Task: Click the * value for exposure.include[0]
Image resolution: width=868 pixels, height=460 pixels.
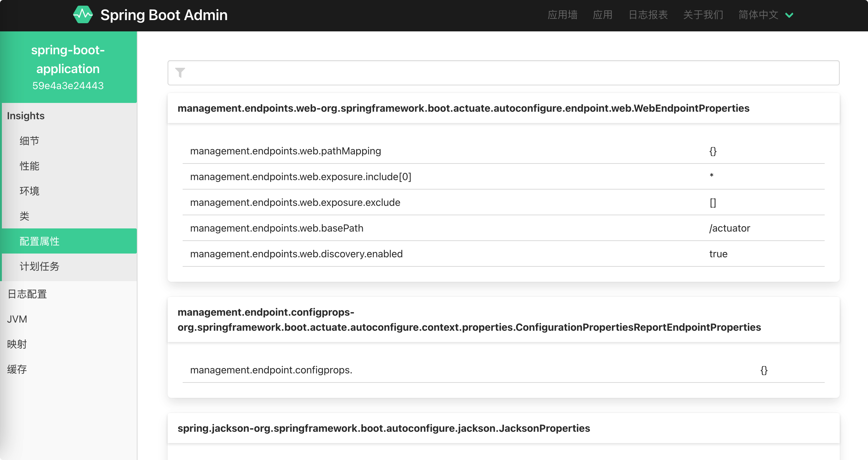Action: pos(712,175)
